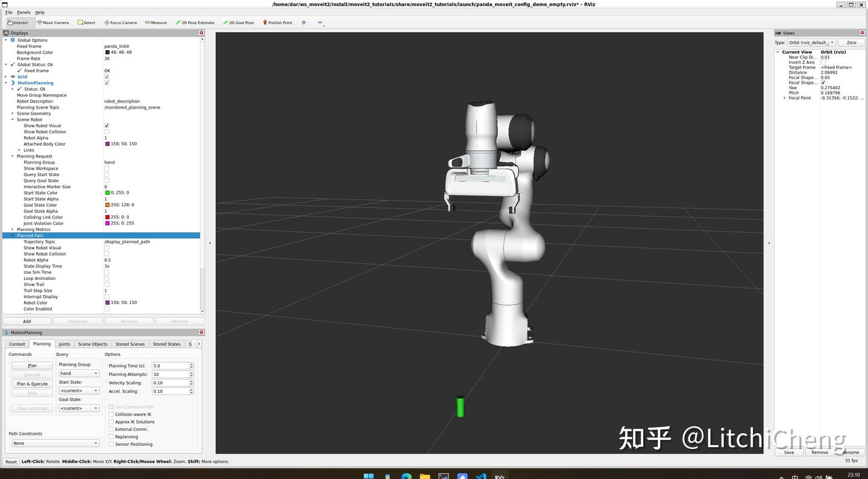Screen dimensions: 868x479
Task: Pick the 2D Goal Pose tool
Action: coord(239,22)
